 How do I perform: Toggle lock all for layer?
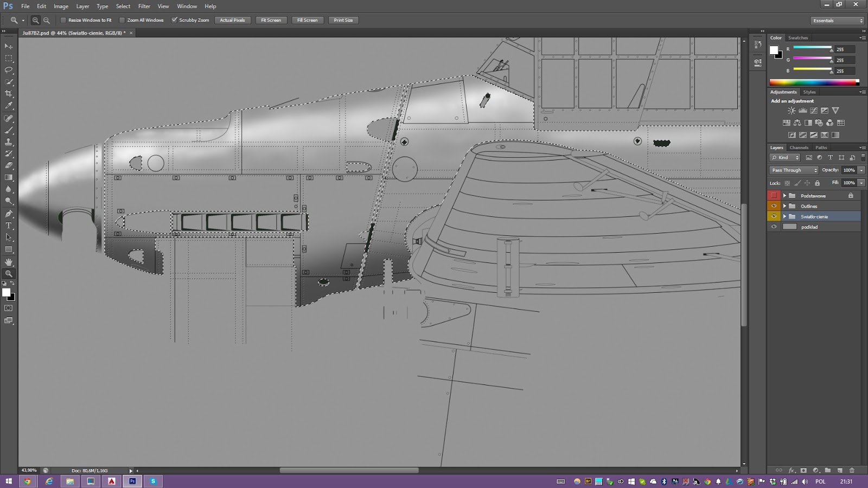(817, 183)
